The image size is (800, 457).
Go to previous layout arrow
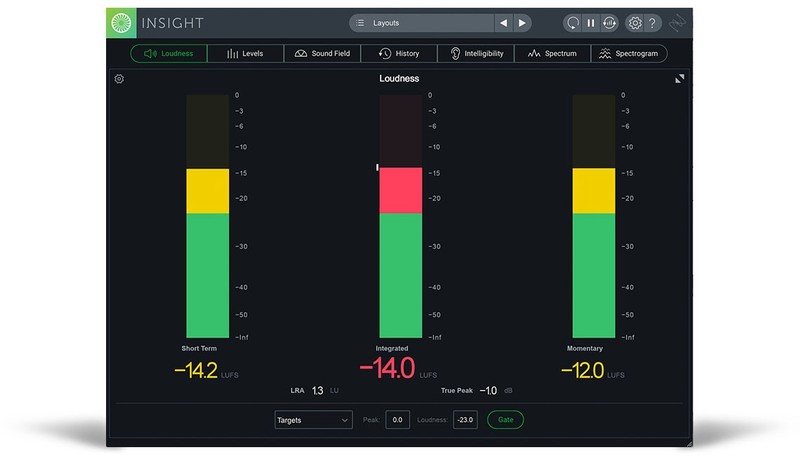(504, 23)
